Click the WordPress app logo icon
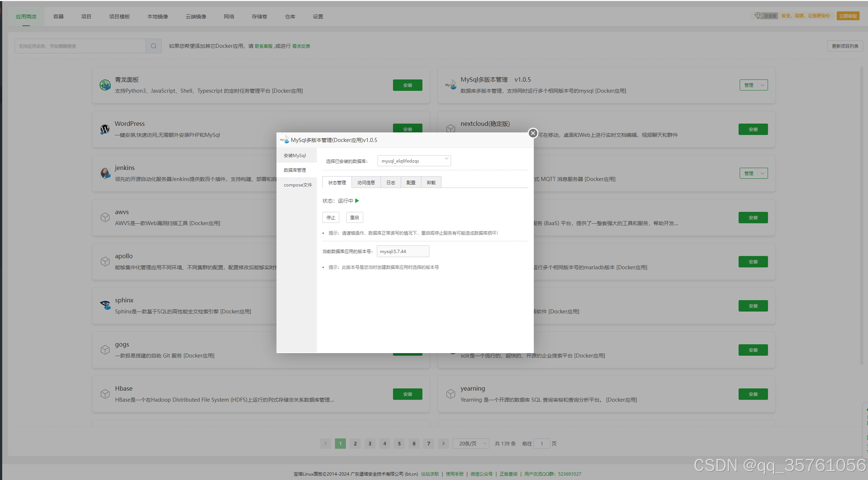 coord(105,129)
